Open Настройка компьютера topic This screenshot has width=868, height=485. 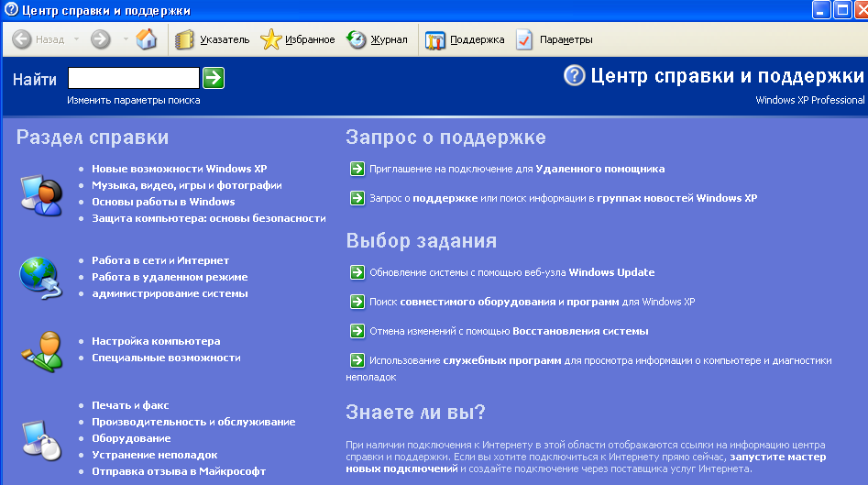click(x=156, y=342)
